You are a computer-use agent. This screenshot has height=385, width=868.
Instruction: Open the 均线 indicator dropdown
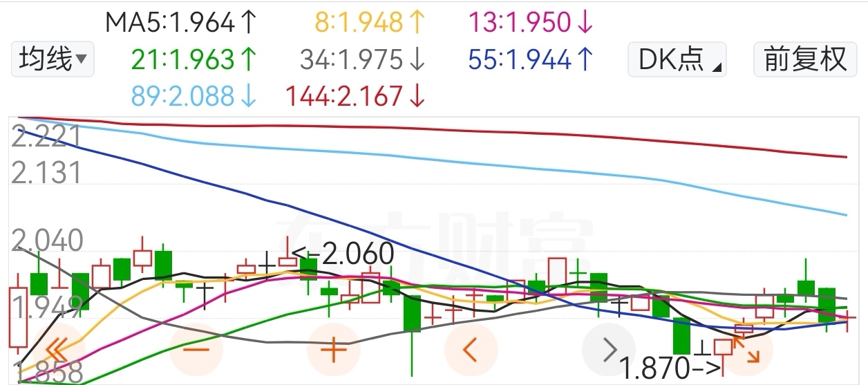(x=53, y=59)
